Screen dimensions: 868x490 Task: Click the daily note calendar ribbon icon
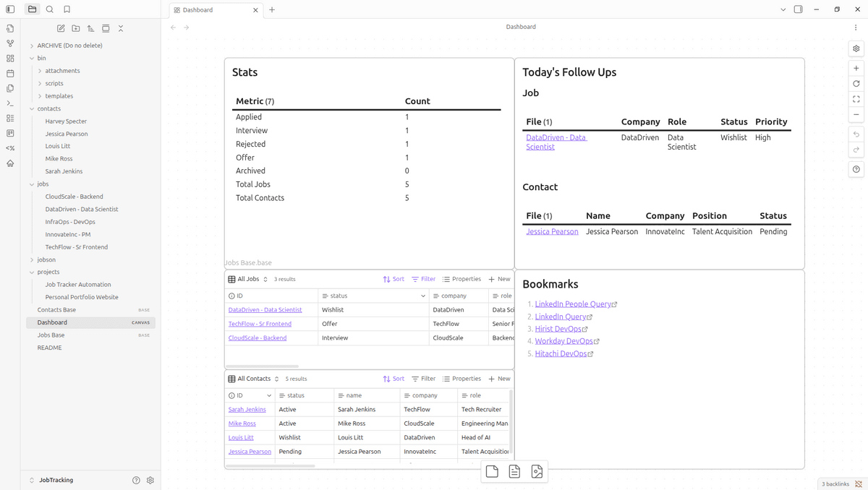10,73
